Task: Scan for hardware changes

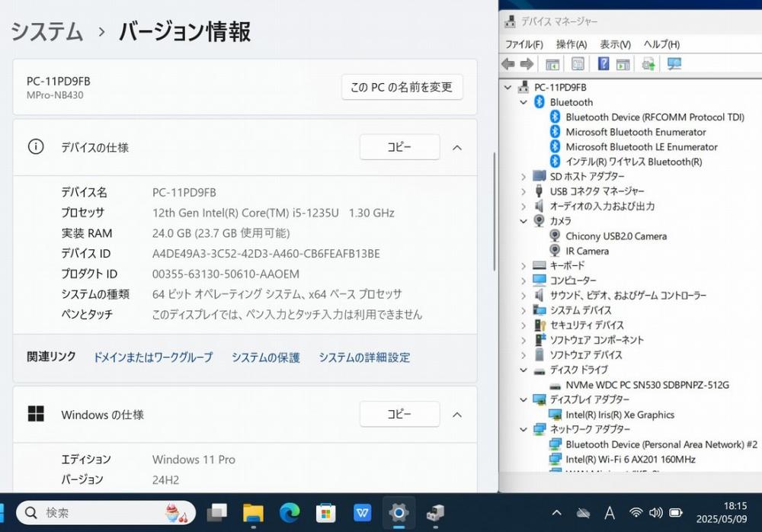Action: (674, 64)
